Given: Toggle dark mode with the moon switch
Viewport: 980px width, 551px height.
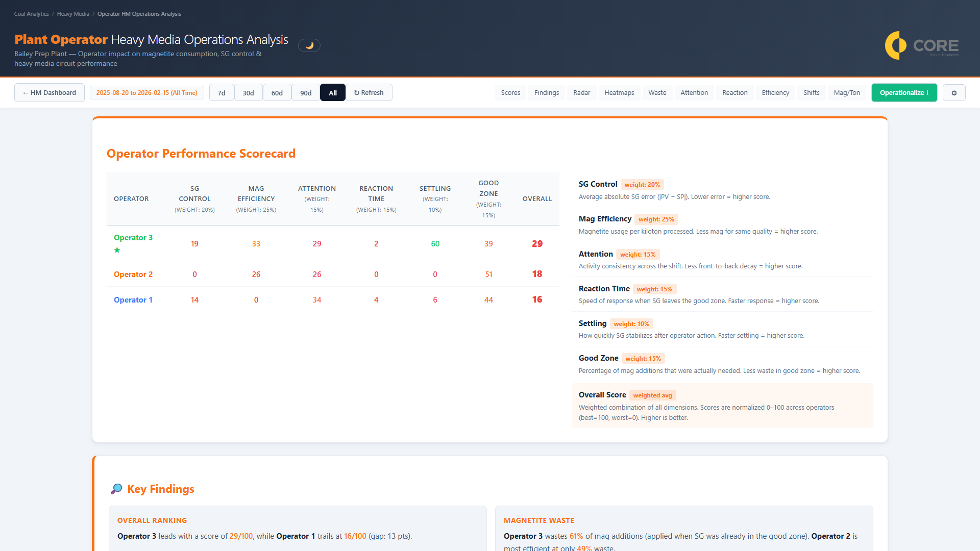Looking at the screenshot, I should coord(309,45).
